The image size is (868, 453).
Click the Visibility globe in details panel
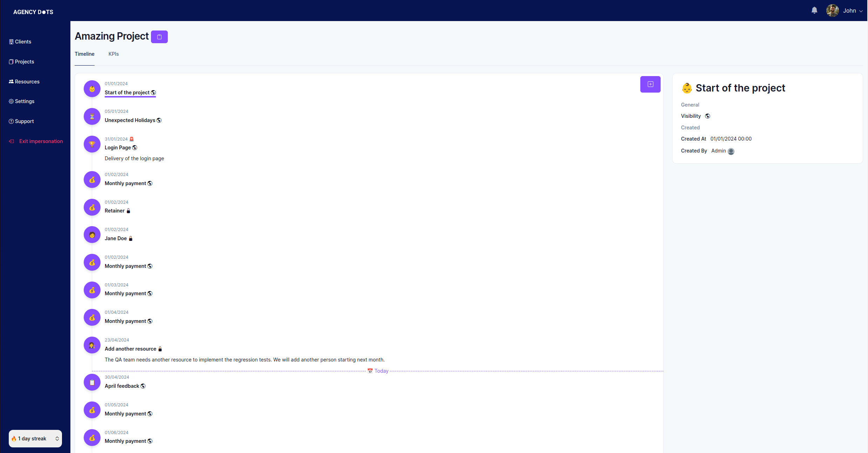[707, 116]
